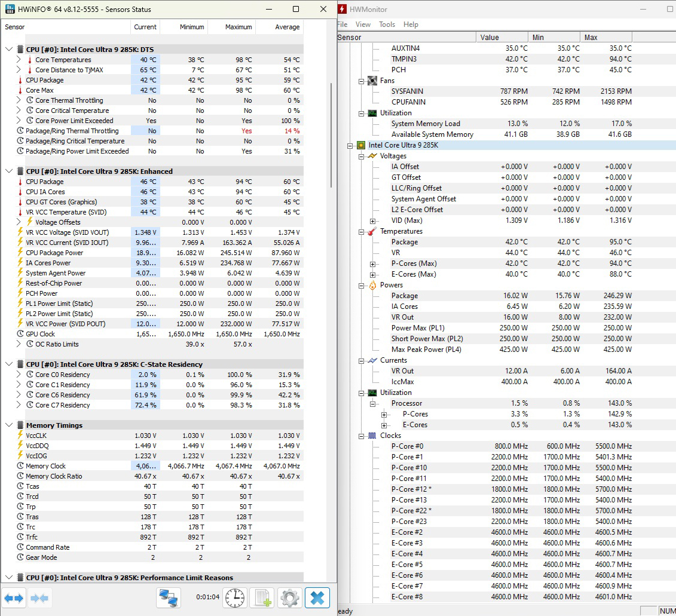Expand Core Distance to TjMAX row
The width and height of the screenshot is (676, 616).
pyautogui.click(x=18, y=69)
